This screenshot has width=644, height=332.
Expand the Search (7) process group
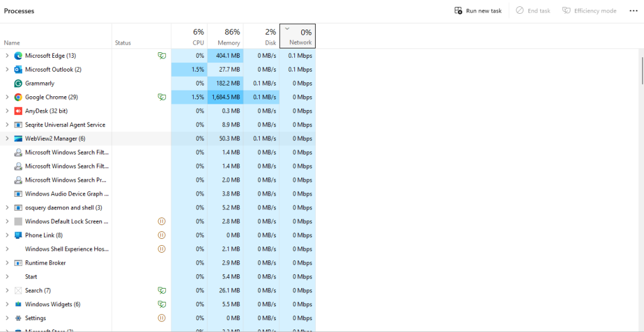point(6,290)
